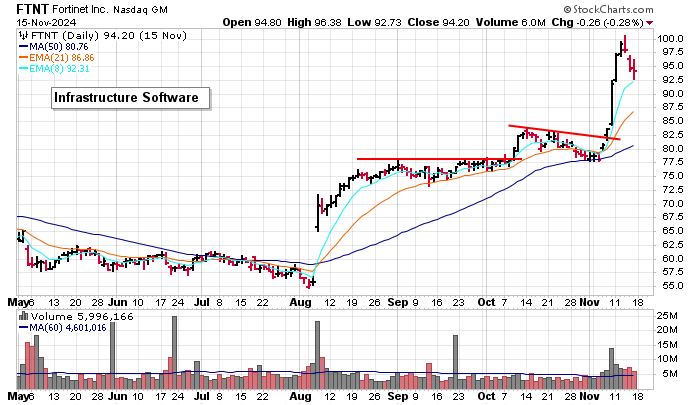Click the August gap-up candle near 68
Viewport: 700px width, 405px height.
click(x=317, y=213)
